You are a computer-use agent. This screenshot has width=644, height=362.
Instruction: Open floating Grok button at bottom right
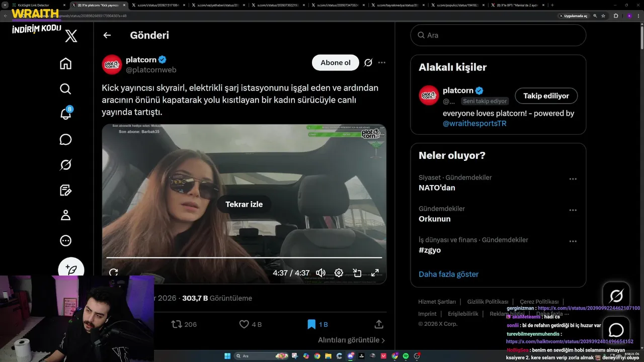(616, 296)
